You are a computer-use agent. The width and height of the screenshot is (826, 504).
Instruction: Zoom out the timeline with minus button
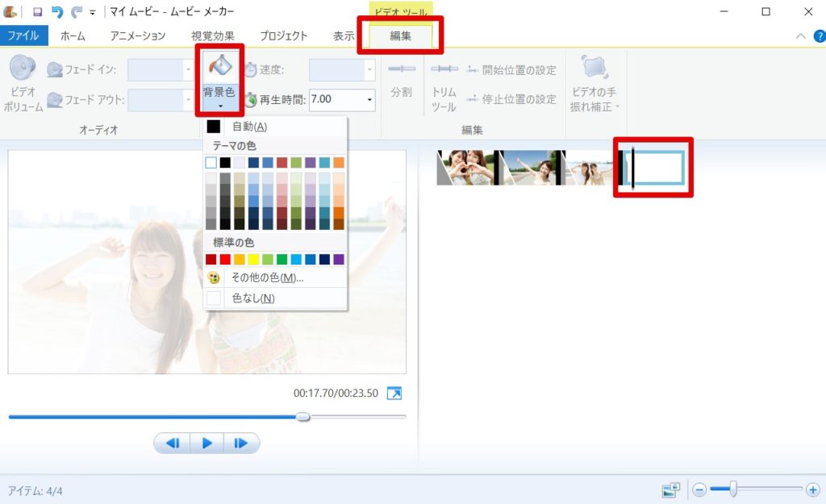pyautogui.click(x=699, y=490)
